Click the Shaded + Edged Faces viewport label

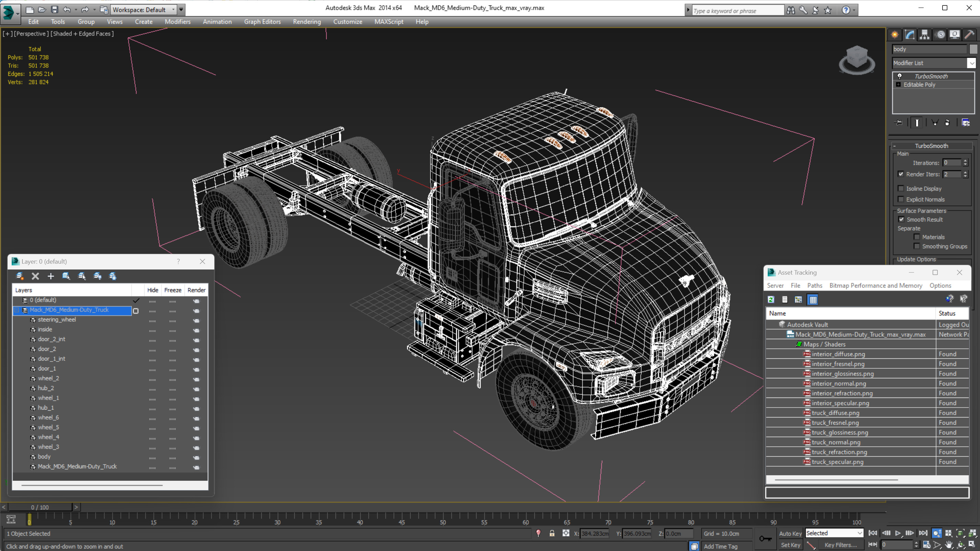coord(82,33)
